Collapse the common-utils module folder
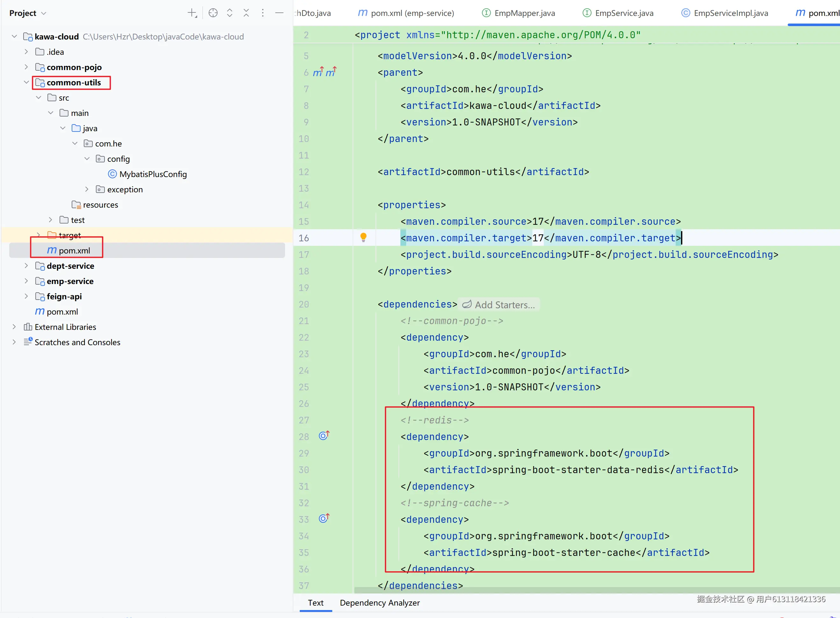 (26, 82)
